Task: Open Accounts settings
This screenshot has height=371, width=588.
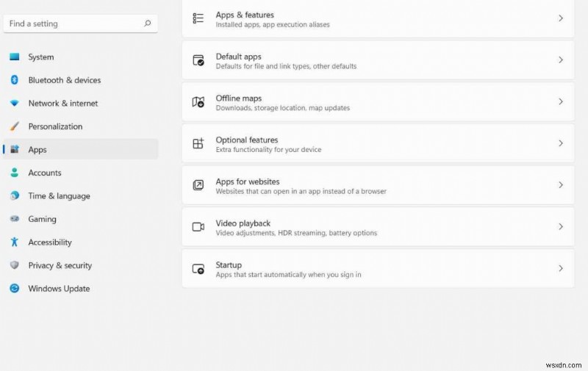Action: (x=81, y=173)
